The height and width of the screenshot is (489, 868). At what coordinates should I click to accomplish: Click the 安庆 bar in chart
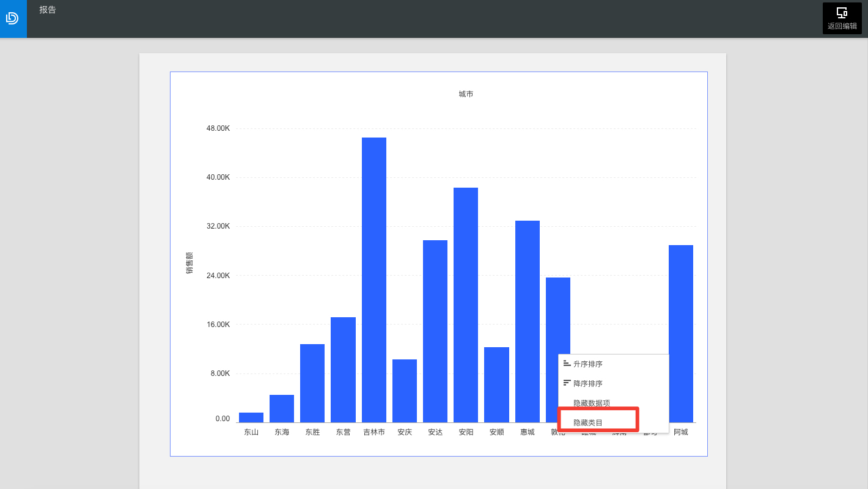(x=405, y=391)
